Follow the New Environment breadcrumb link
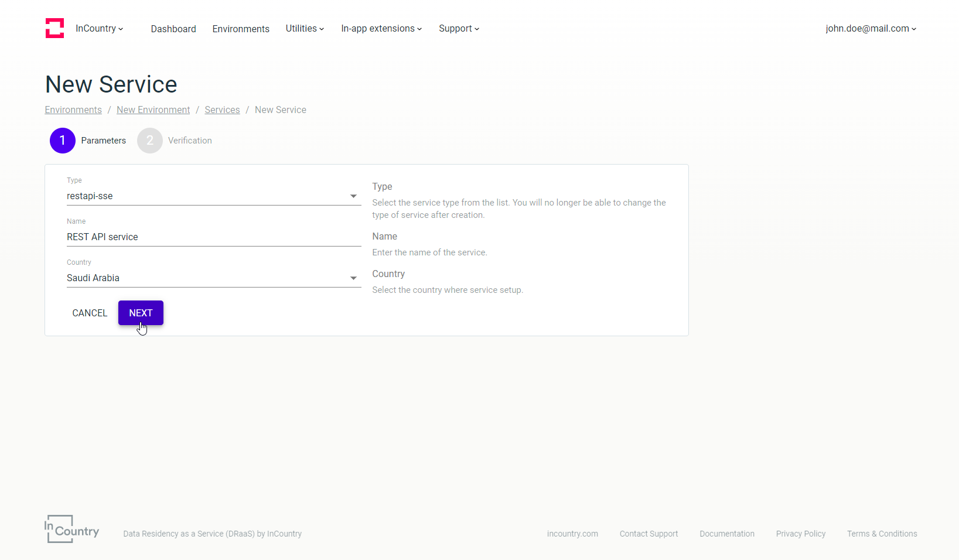Screen dimensions: 959x560 tap(153, 110)
